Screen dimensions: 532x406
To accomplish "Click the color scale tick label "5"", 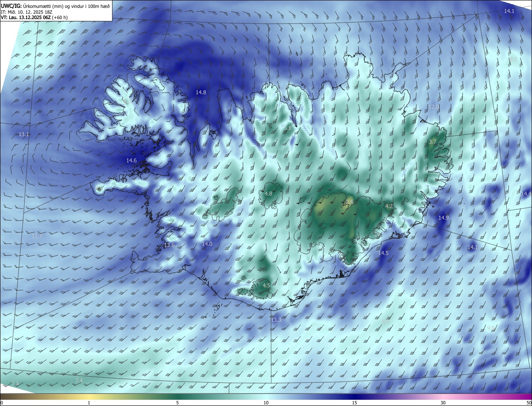I will [177, 403].
